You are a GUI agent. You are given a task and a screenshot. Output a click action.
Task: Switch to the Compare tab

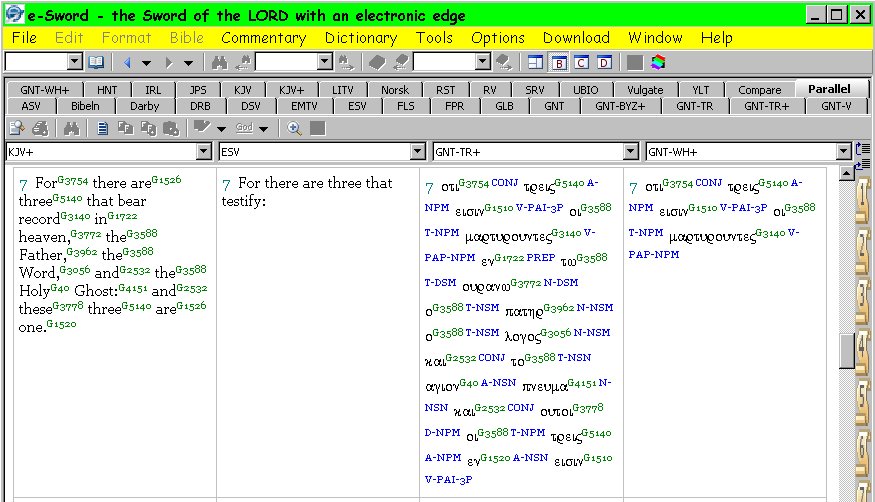[759, 90]
